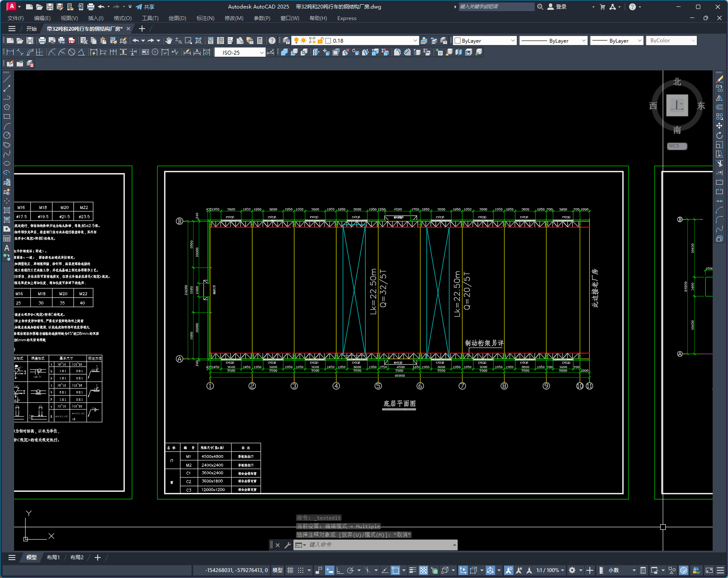Switch to the 布局1 layout tab

[53, 558]
